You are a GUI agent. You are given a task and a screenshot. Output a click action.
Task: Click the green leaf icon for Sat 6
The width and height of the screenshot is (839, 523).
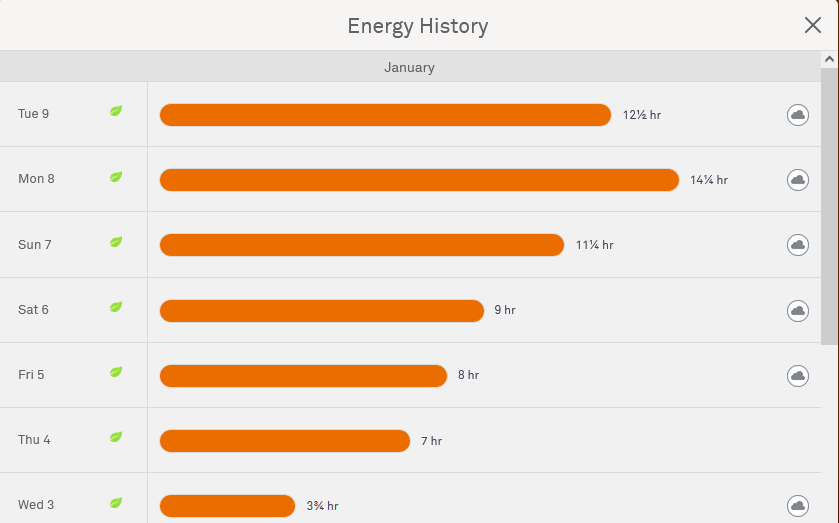116,307
